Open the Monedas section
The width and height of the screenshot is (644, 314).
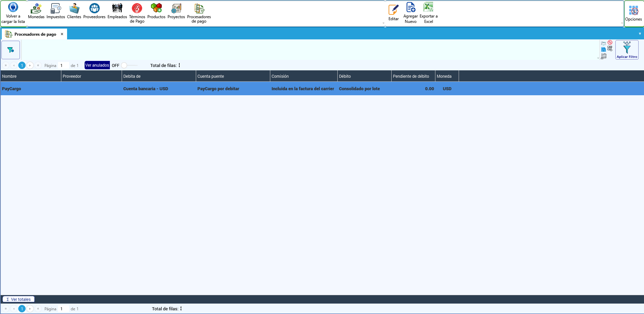coord(36,11)
